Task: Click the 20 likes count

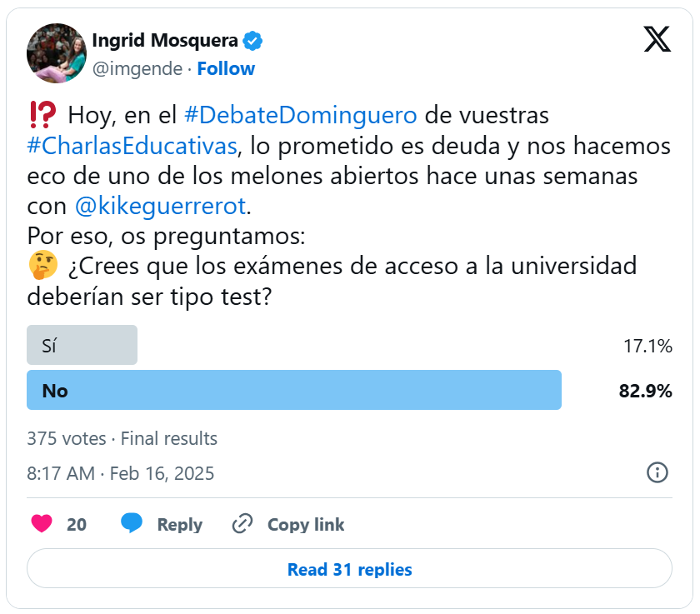Action: click(x=77, y=524)
